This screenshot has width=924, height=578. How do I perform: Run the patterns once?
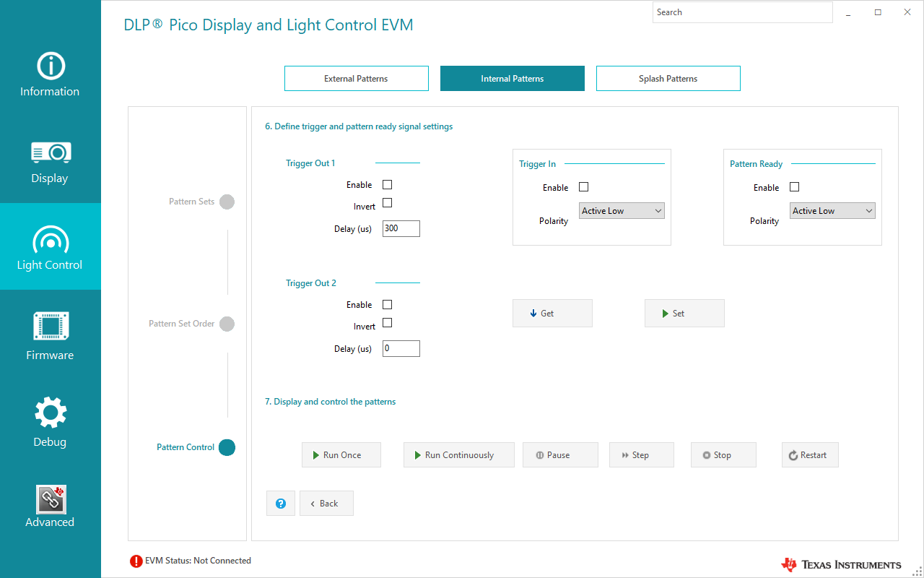pos(341,455)
